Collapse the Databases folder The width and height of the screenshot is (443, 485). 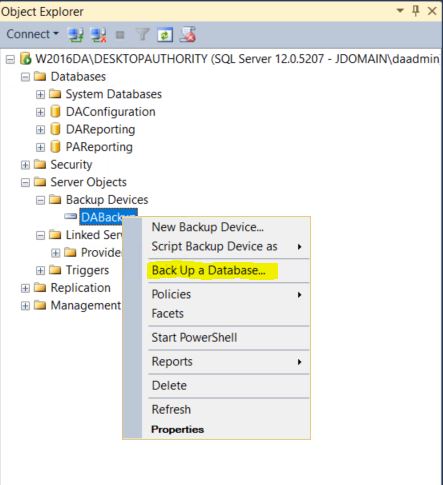point(25,77)
